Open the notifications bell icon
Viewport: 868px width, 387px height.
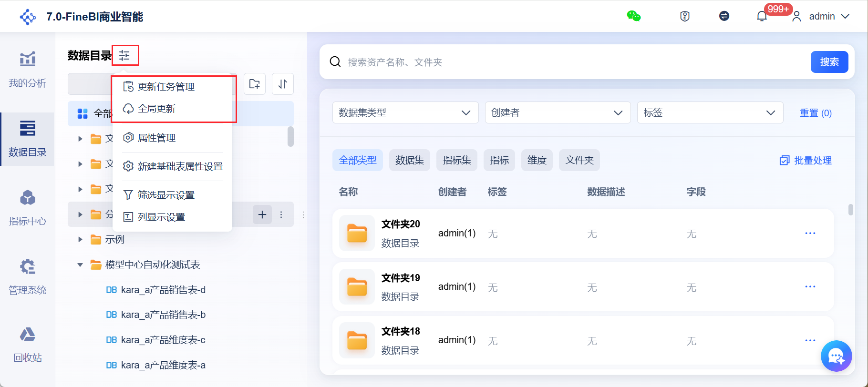point(762,16)
